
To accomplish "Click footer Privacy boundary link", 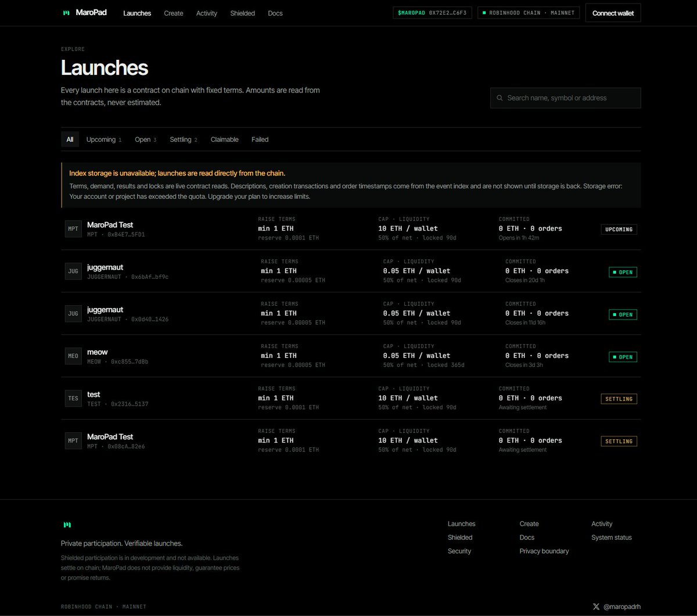I will pyautogui.click(x=544, y=551).
